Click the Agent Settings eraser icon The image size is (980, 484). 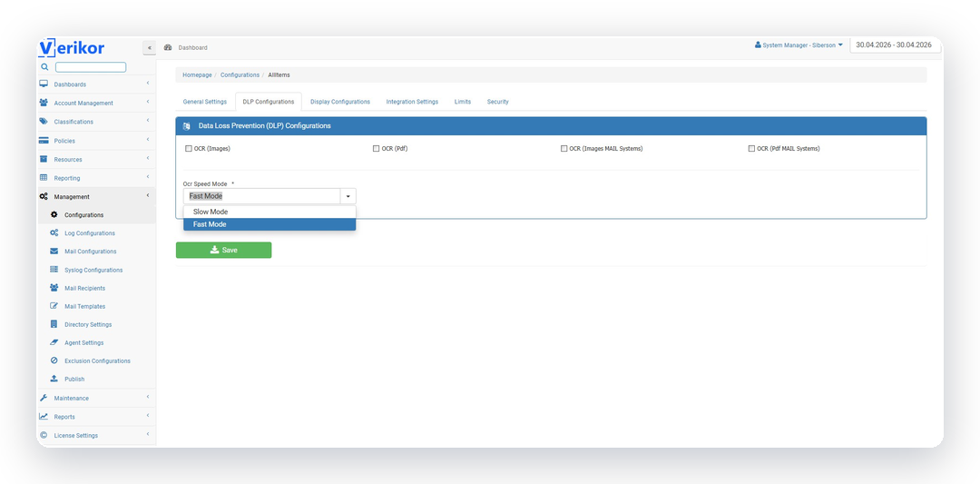click(54, 342)
